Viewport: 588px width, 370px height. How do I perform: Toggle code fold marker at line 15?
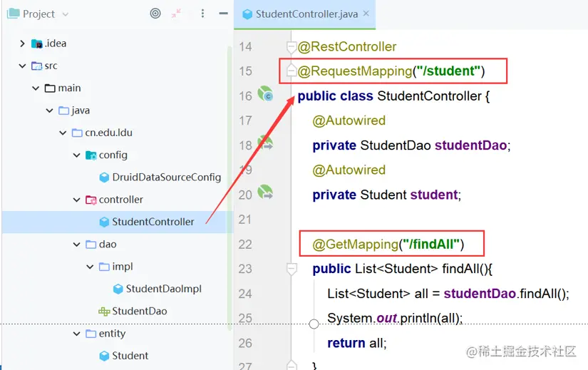tap(292, 70)
